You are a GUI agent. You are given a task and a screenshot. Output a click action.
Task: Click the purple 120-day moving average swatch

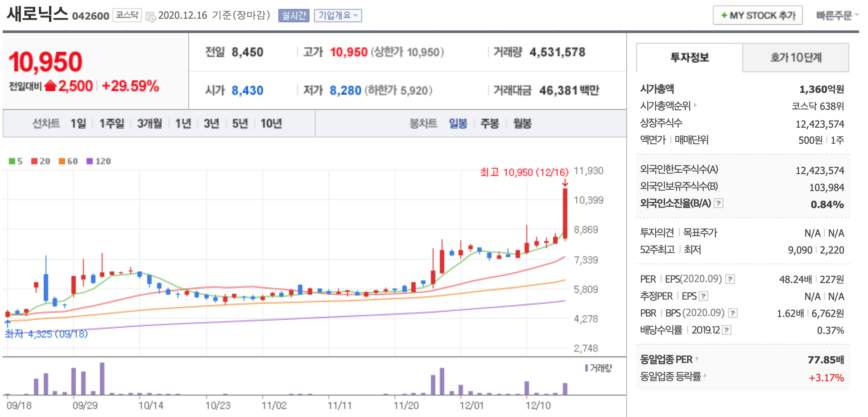[90, 161]
